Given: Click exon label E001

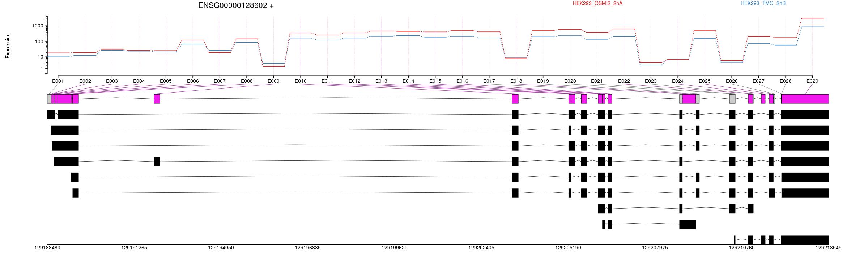Looking at the screenshot, I should (58, 81).
